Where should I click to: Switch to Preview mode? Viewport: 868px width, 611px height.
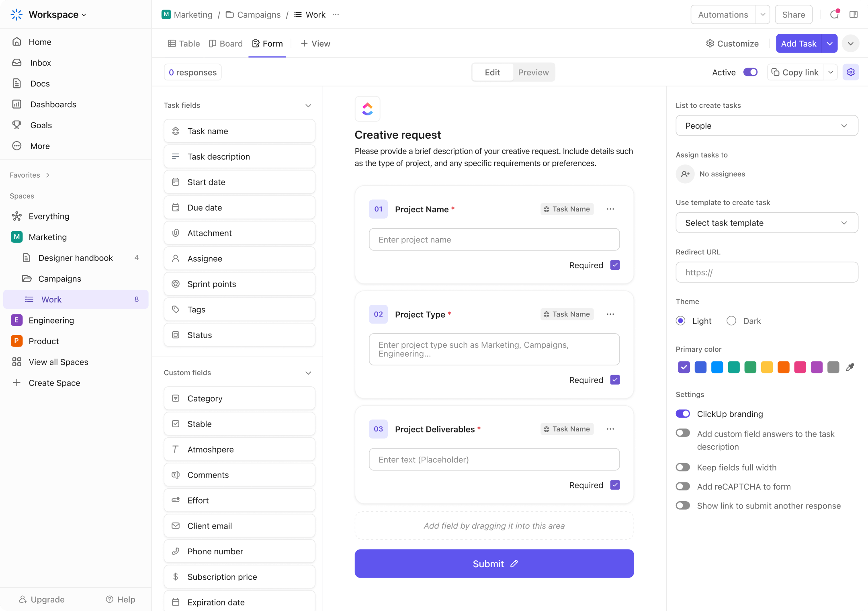tap(533, 72)
